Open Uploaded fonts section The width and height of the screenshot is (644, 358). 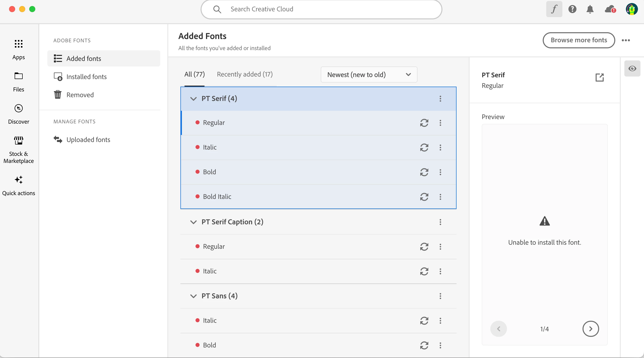pos(88,140)
